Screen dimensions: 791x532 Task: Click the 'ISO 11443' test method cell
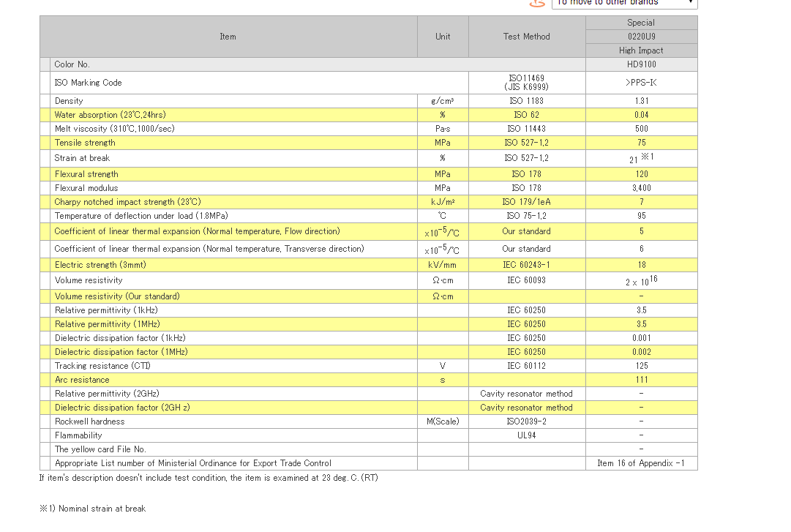pos(527,129)
